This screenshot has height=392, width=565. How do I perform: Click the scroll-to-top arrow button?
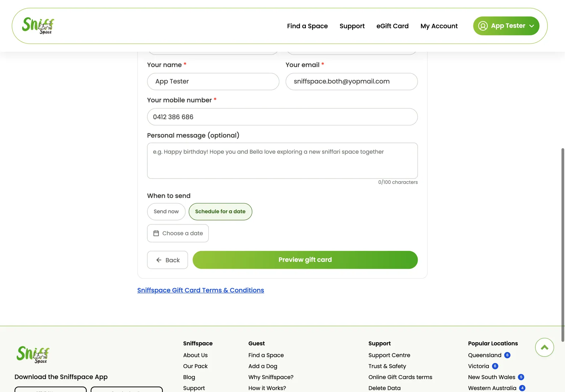click(544, 347)
